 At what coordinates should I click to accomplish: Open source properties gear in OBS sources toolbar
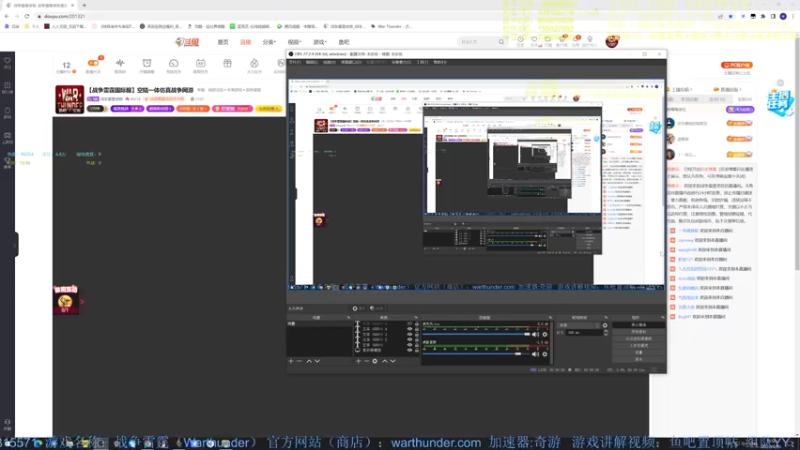[375, 361]
